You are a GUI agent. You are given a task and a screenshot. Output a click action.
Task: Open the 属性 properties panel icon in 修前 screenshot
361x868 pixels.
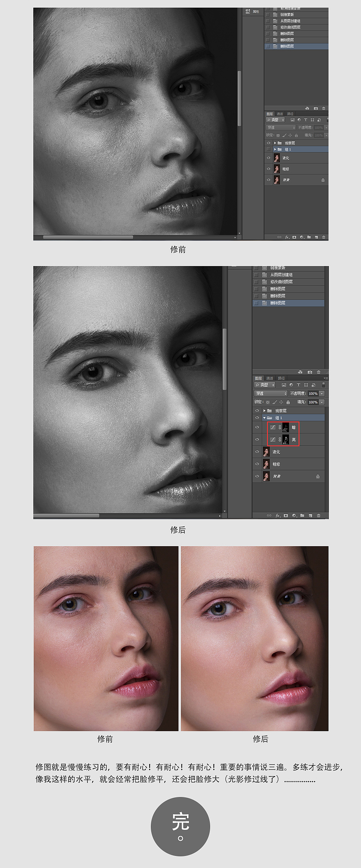[247, 11]
